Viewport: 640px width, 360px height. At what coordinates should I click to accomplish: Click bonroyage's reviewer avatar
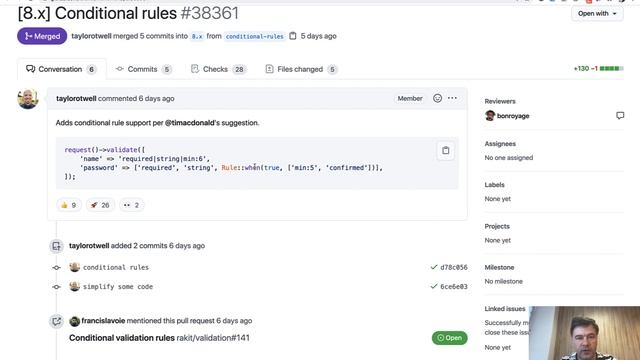coord(490,116)
